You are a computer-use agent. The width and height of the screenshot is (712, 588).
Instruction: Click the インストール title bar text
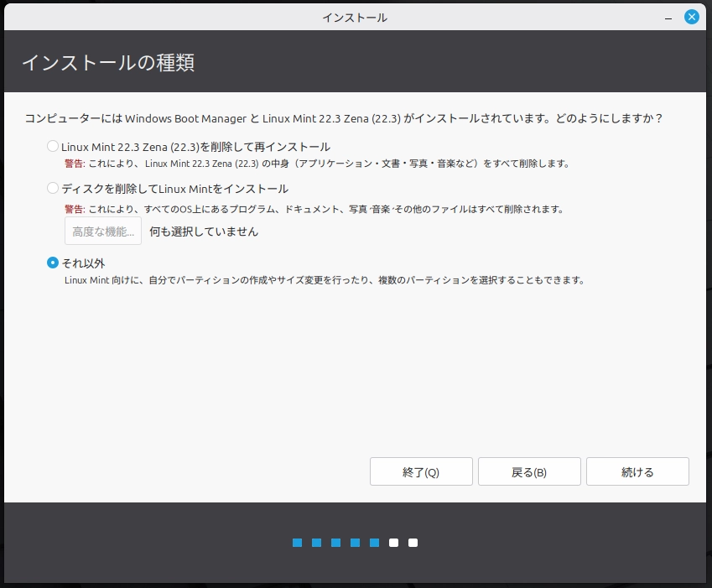(356, 16)
